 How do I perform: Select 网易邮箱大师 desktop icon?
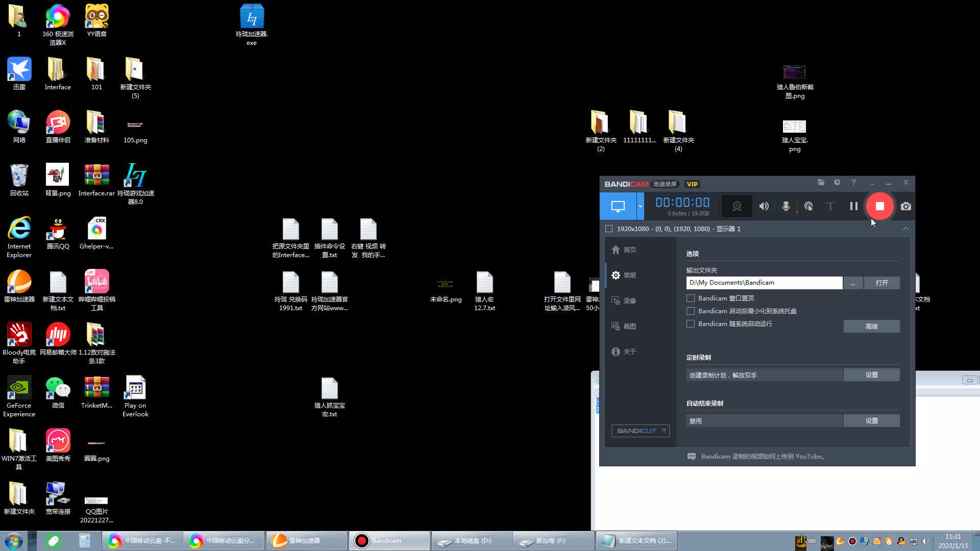[x=58, y=339]
